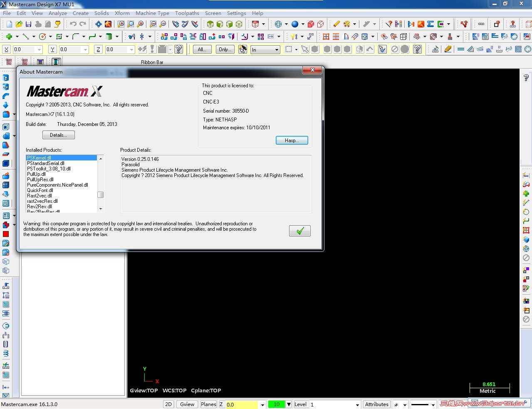The image size is (532, 409).
Task: Open the Toolpaths menu
Action: click(x=187, y=13)
